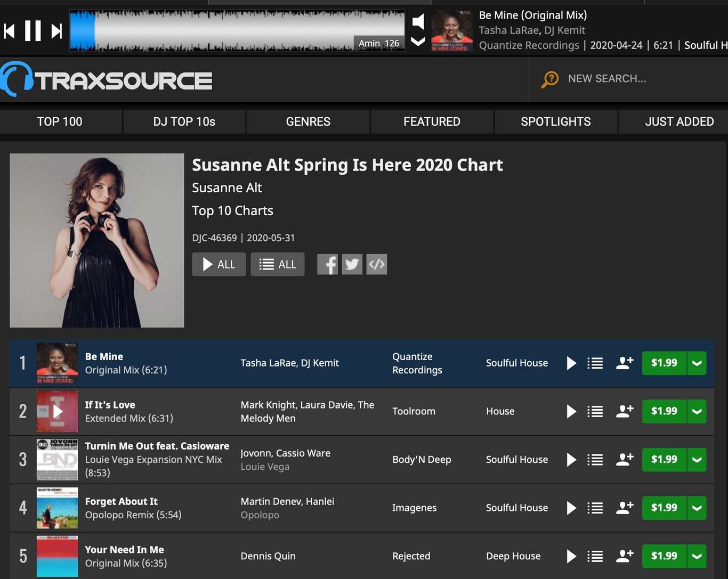Open Body'N Deep label link
The image size is (728, 579).
point(422,460)
